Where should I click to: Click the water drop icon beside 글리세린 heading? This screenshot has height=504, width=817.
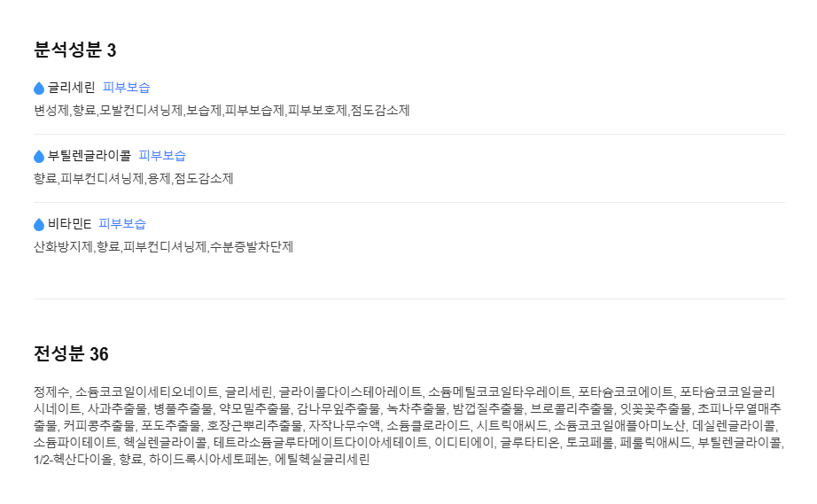(39, 88)
